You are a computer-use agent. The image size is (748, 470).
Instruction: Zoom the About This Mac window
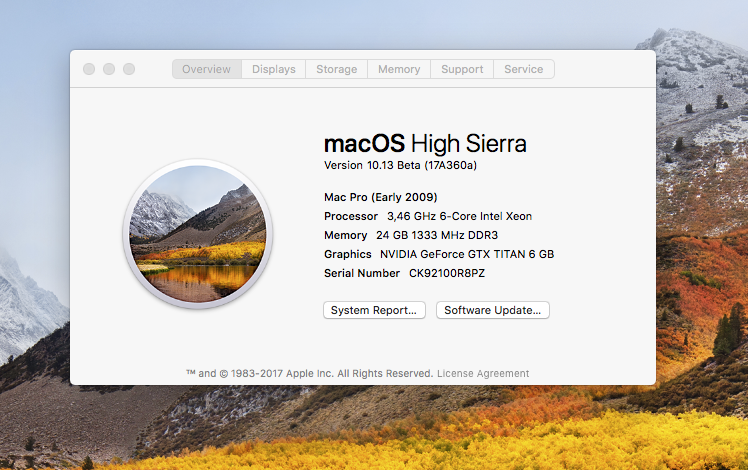(x=129, y=69)
